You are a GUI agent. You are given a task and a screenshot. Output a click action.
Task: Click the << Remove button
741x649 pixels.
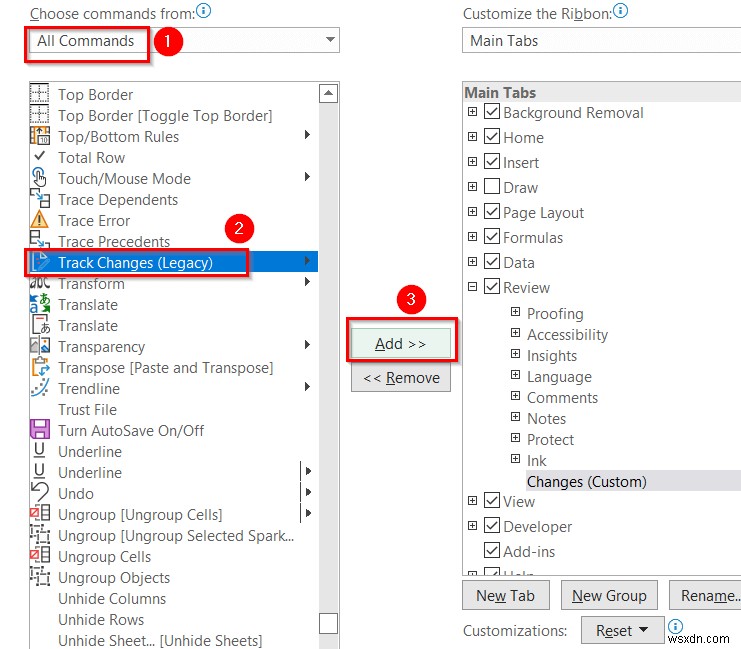[x=401, y=378]
